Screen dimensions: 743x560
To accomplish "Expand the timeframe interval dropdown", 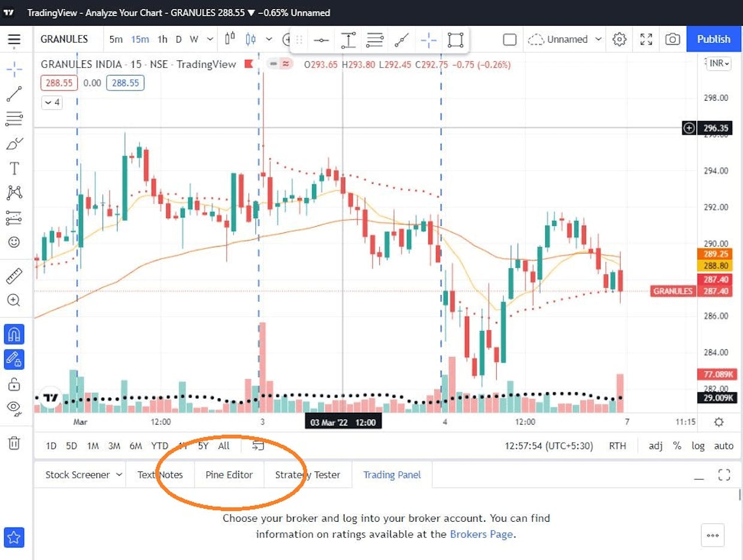I will click(210, 40).
